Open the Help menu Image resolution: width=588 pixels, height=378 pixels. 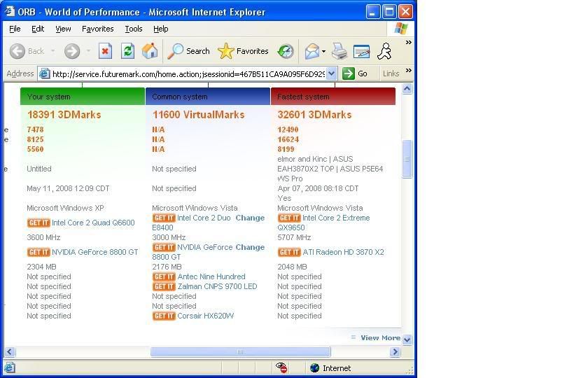click(160, 29)
